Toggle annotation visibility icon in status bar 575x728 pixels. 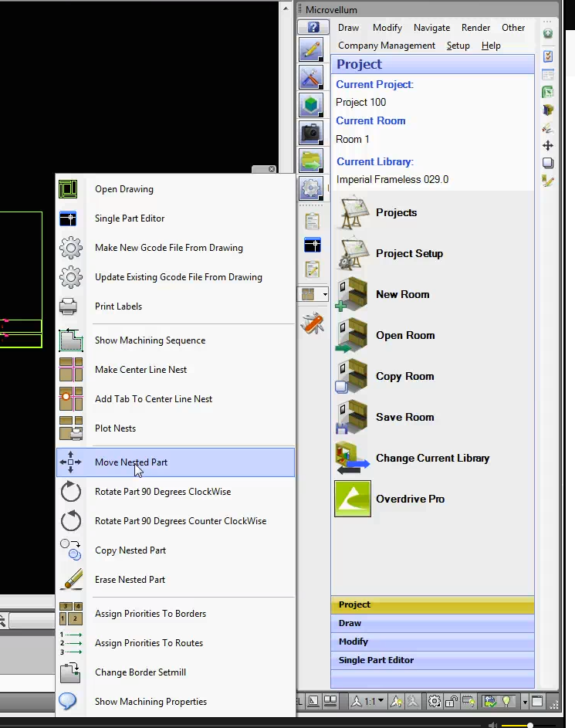[397, 701]
